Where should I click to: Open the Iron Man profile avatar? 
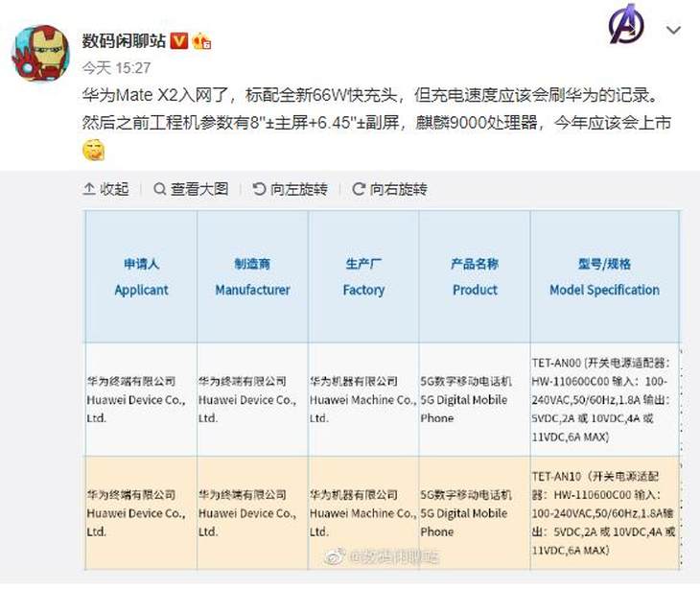[x=40, y=53]
